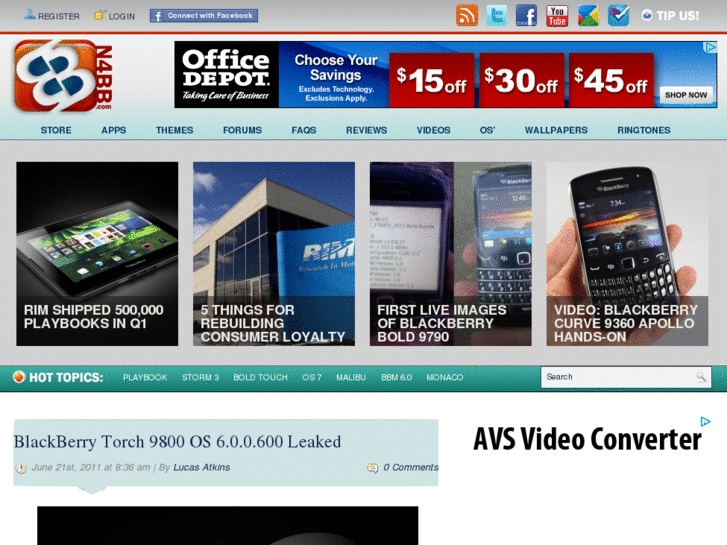The height and width of the screenshot is (545, 727).
Task: Click the blue checkmark social icon
Action: pos(619,15)
